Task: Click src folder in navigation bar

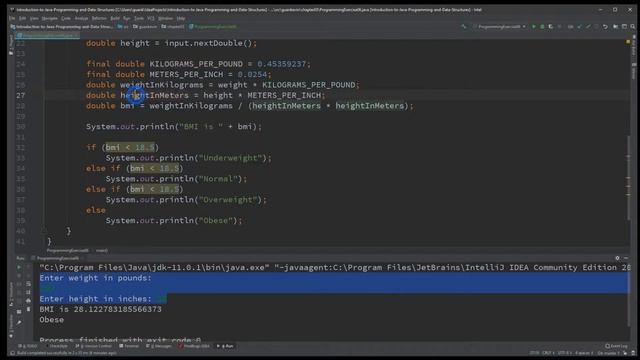Action: click(123, 27)
